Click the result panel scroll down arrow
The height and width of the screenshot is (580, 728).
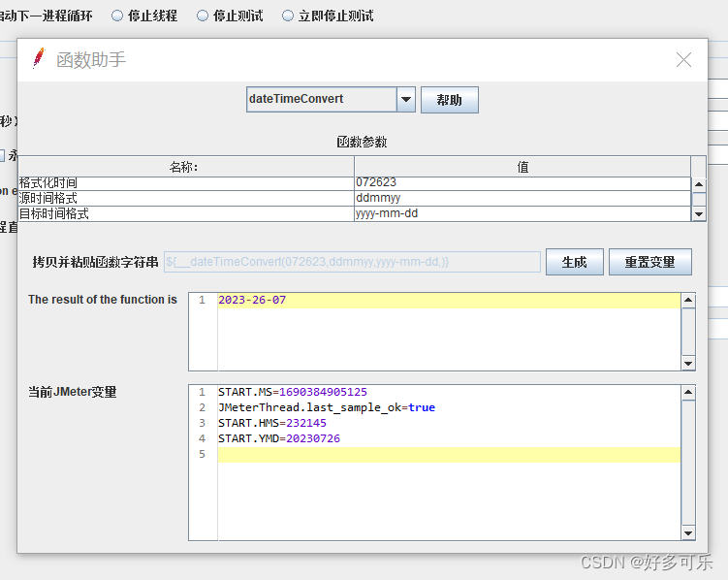688,364
